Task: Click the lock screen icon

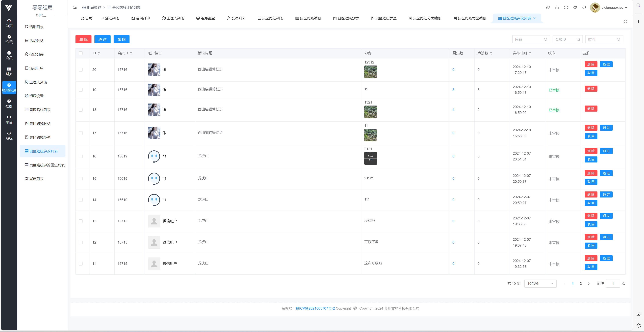Action: point(557,8)
